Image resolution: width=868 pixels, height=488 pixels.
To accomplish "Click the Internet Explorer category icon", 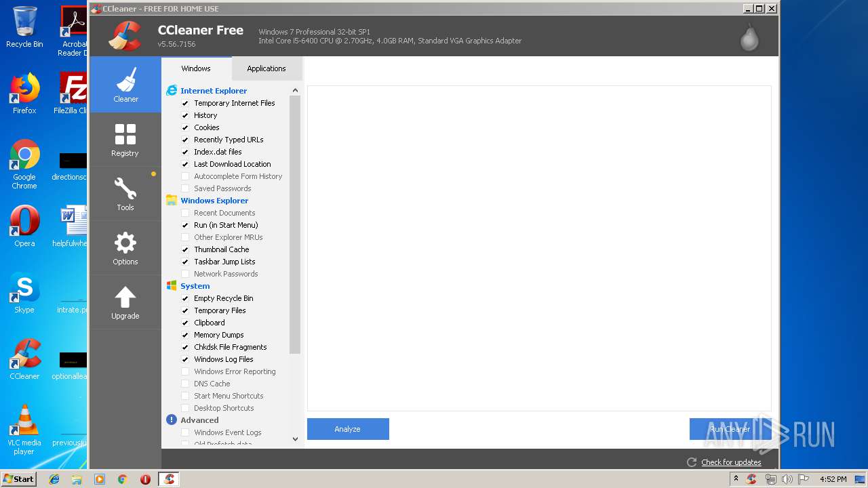I will coord(172,90).
